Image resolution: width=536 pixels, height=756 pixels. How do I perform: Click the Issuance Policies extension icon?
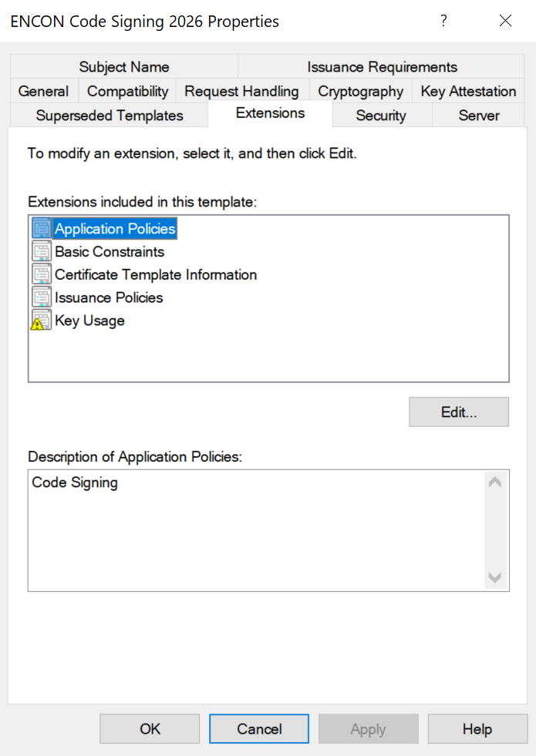42,297
